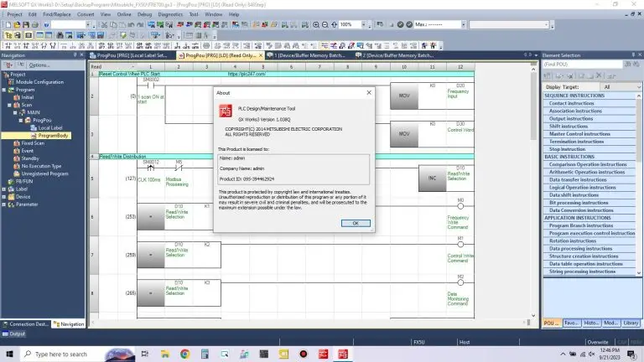Viewport: 644px width, 362px height.
Task: Click the Zoom In magnifier icon
Action: pyautogui.click(x=316, y=24)
